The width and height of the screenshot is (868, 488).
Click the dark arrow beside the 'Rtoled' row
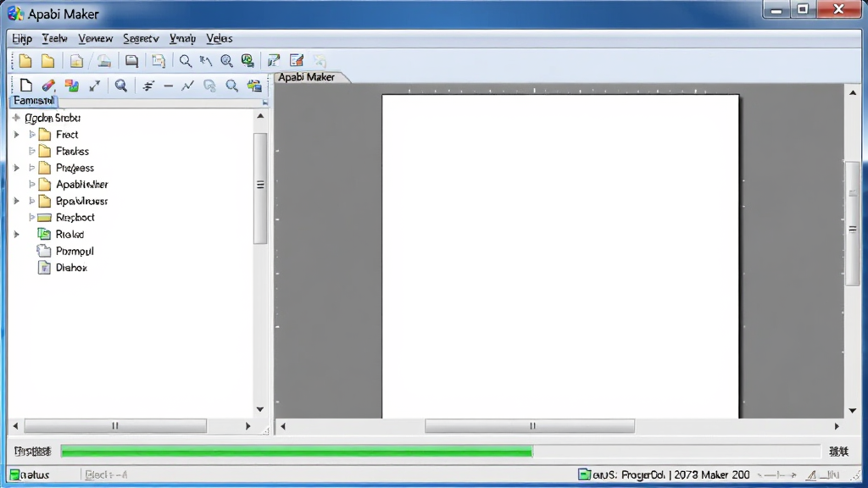pos(17,235)
